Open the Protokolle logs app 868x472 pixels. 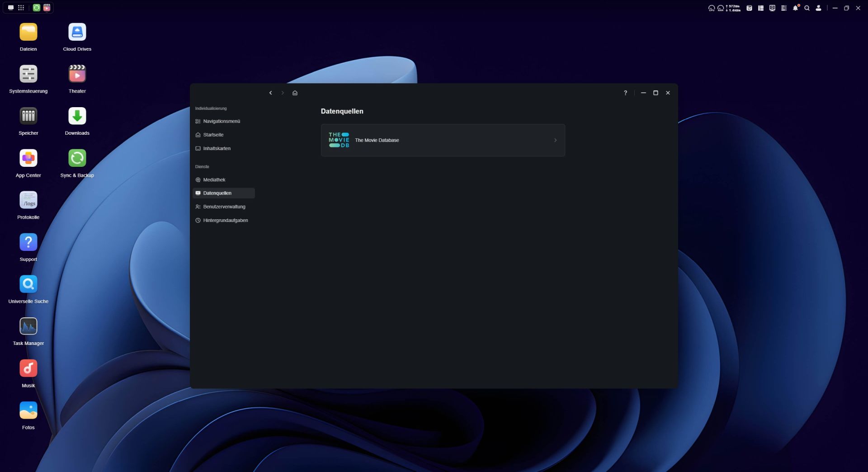[x=28, y=201]
